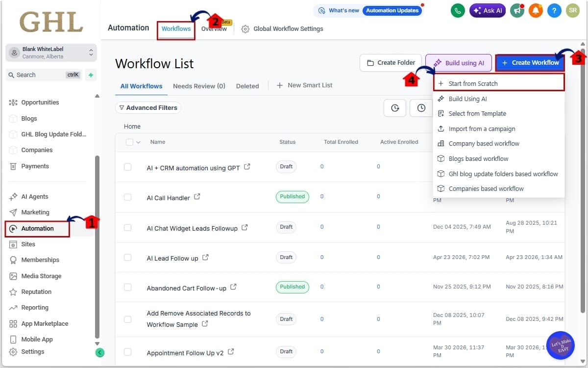Open external link for AI + CRM automation

click(x=247, y=167)
